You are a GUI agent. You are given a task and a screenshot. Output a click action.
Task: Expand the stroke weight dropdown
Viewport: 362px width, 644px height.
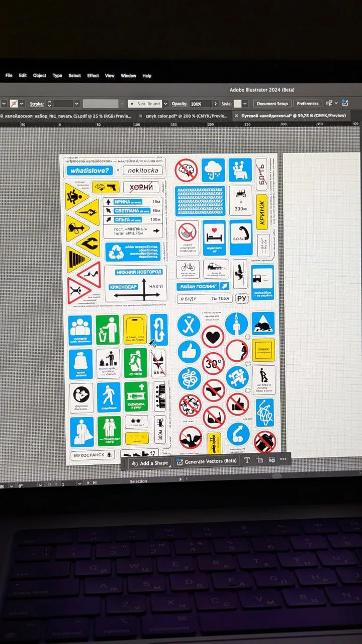pos(77,104)
